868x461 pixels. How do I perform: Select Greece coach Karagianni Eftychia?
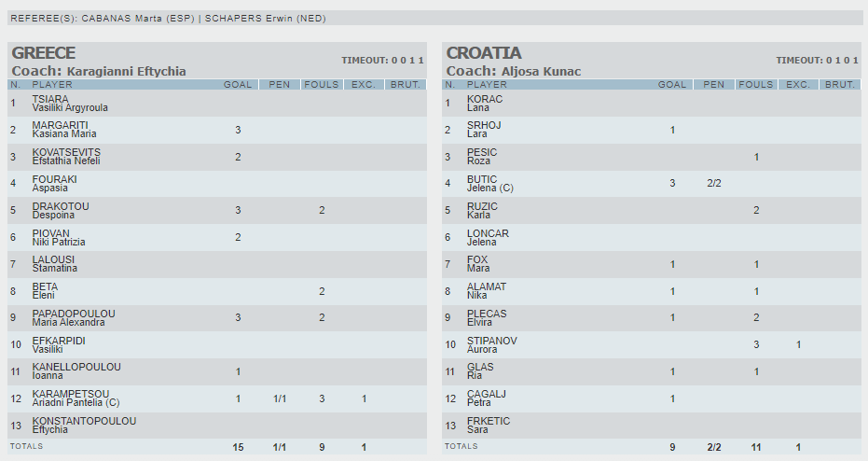click(99, 71)
